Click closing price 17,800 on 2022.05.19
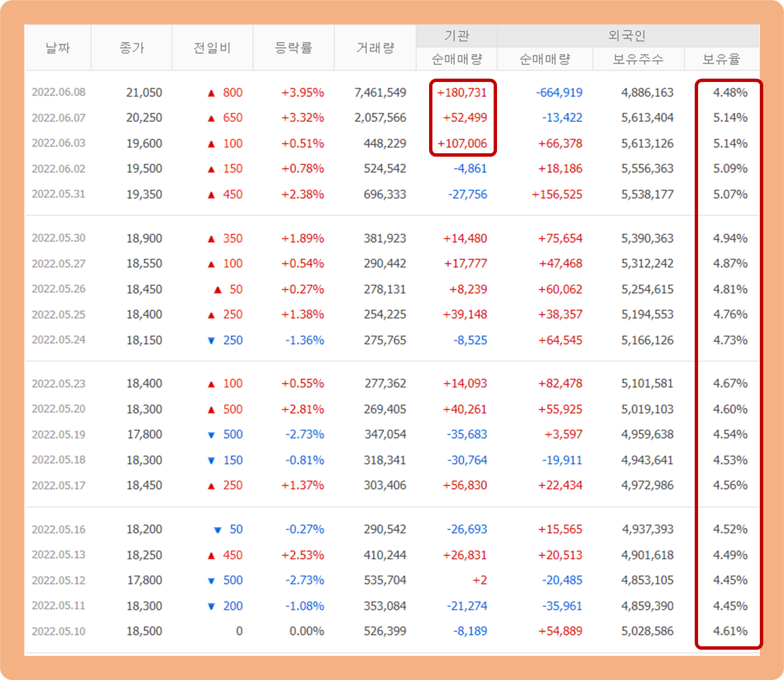784x680 pixels. pyautogui.click(x=144, y=435)
